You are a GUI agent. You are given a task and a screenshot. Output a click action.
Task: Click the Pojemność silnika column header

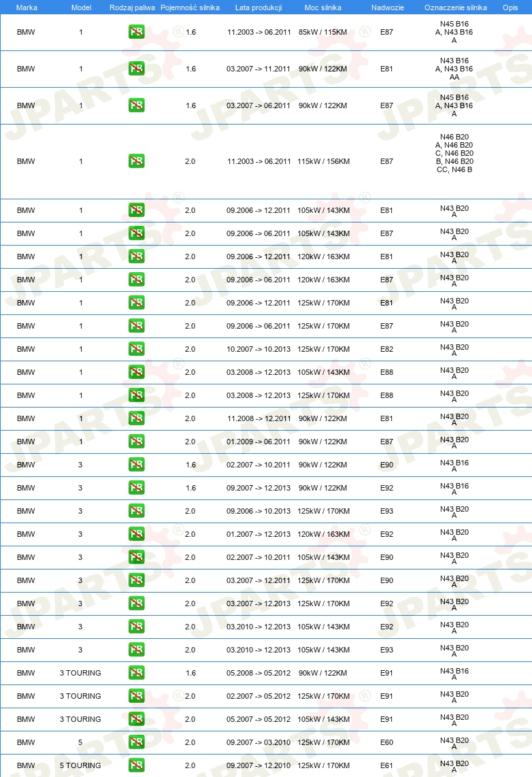[x=190, y=7]
